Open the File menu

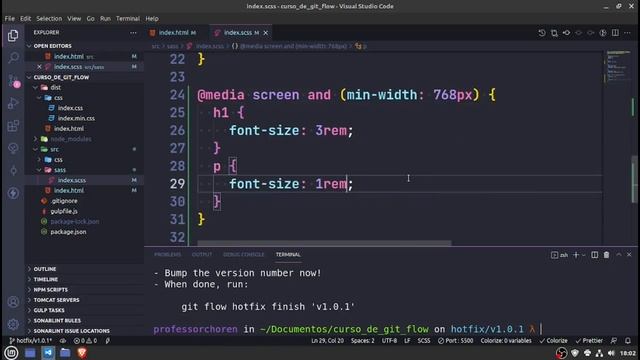tap(9, 18)
